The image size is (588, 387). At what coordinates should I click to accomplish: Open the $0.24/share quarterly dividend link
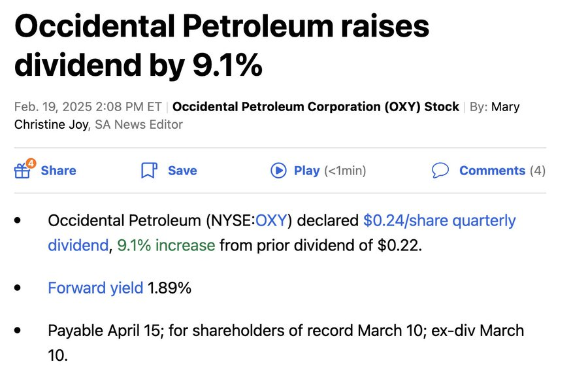pos(282,233)
